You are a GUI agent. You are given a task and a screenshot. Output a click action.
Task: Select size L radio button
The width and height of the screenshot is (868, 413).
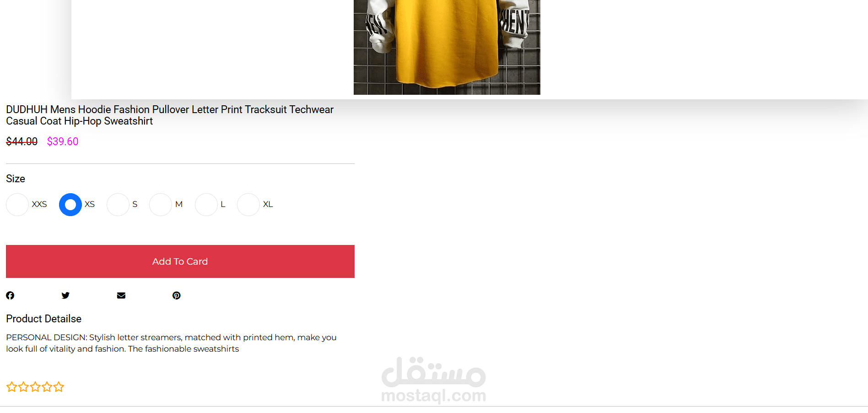[x=206, y=205]
